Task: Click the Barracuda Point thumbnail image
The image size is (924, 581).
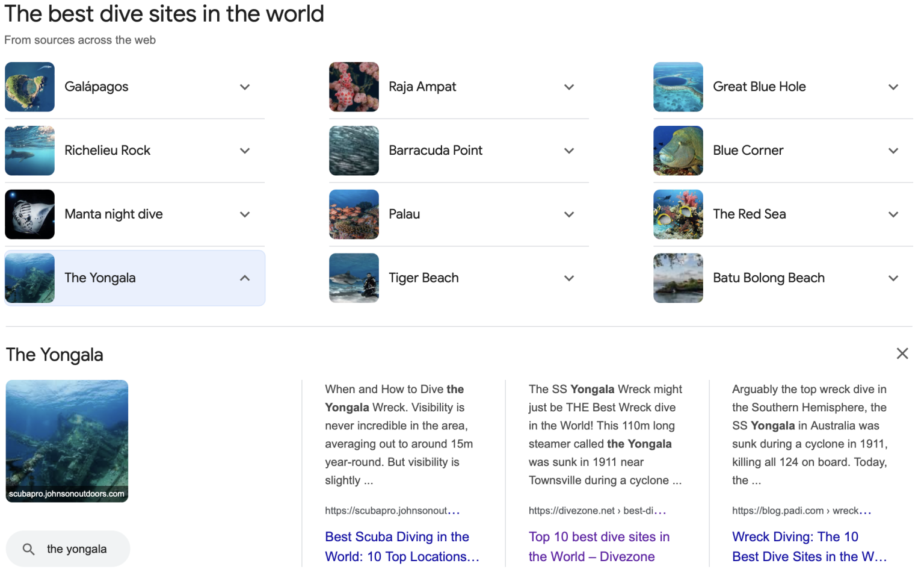Action: point(354,151)
